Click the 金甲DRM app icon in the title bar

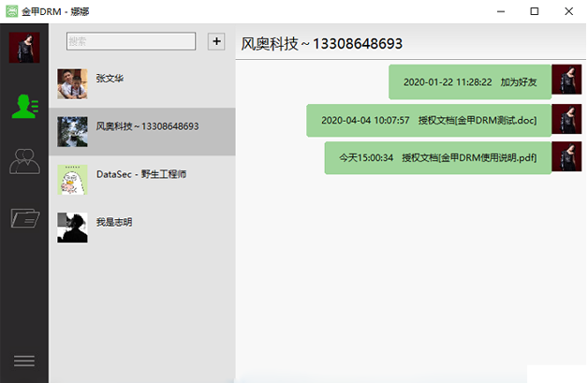click(12, 11)
